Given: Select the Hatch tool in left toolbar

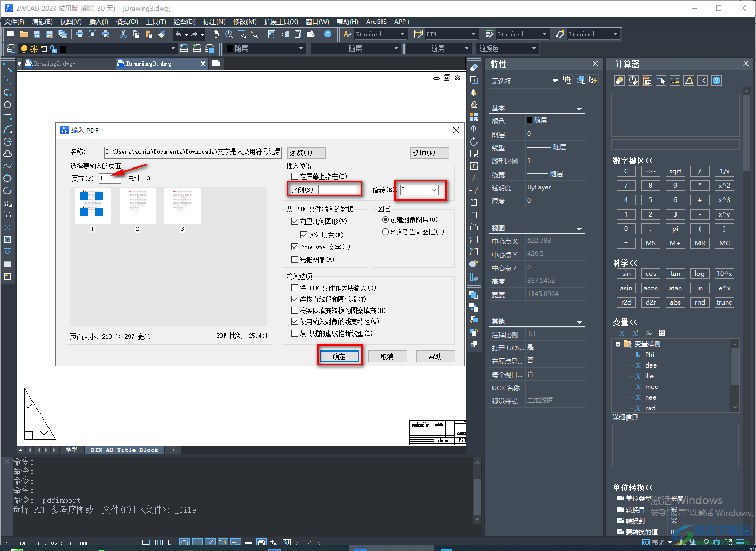Looking at the screenshot, I should [7, 239].
